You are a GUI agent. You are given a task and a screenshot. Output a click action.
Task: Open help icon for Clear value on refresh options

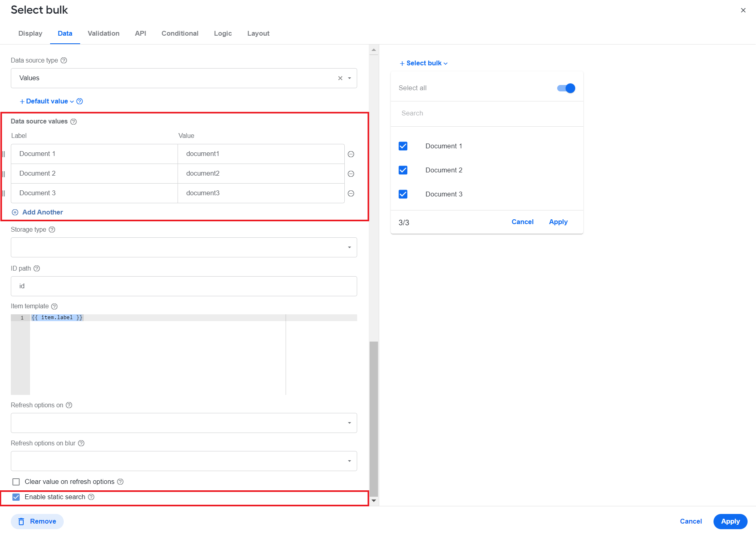(120, 482)
